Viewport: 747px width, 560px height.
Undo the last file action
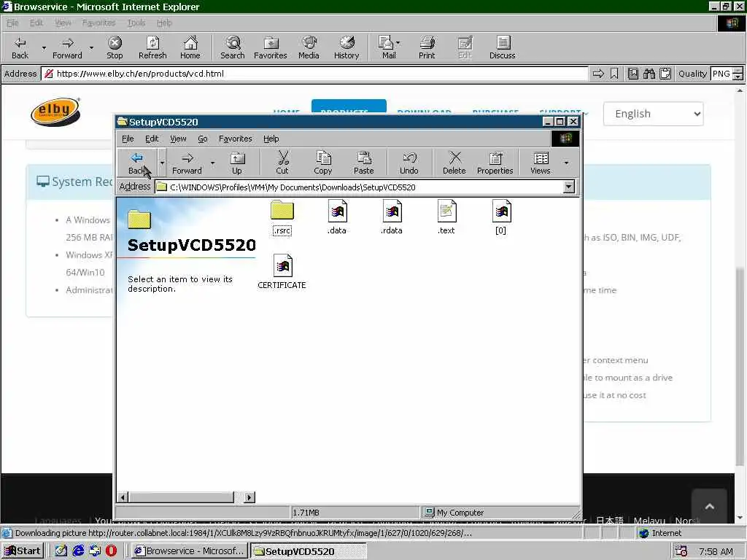pos(409,163)
